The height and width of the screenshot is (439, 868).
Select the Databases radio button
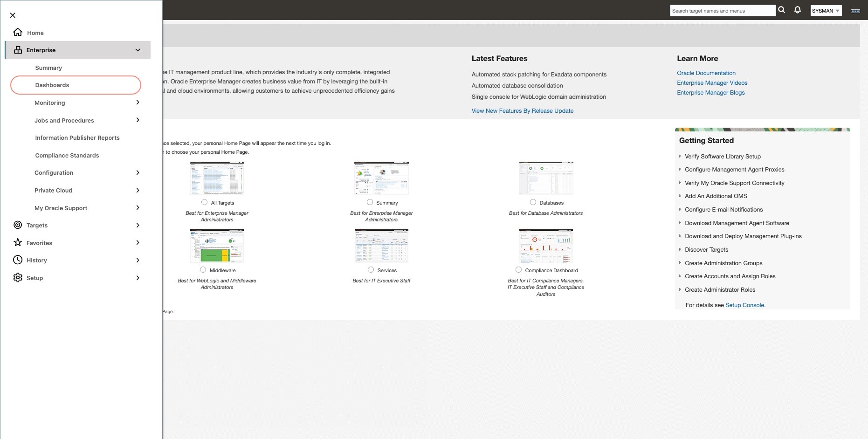pos(533,202)
